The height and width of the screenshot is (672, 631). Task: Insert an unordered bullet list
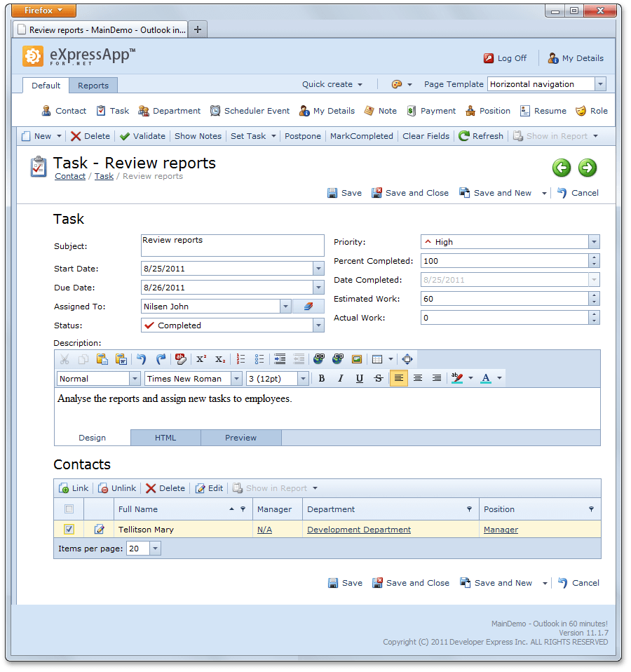click(x=259, y=359)
